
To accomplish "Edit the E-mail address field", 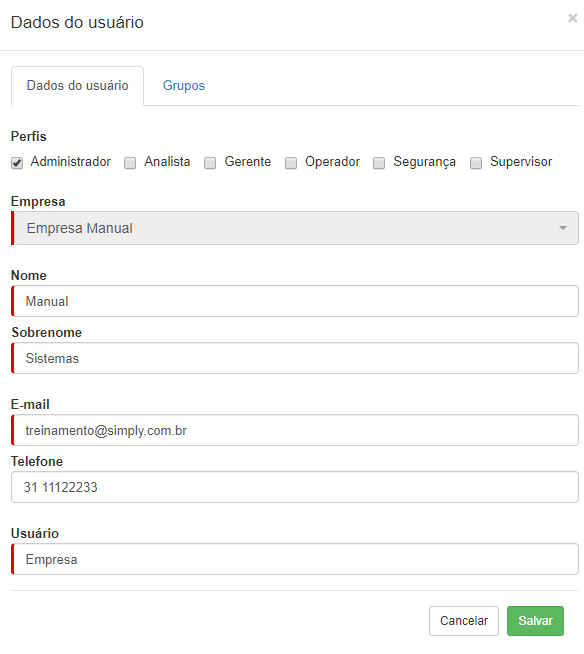I will (x=295, y=430).
